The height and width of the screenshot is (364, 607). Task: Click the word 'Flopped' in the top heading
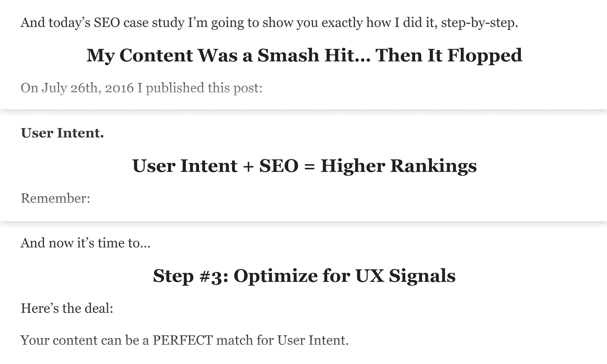click(485, 56)
